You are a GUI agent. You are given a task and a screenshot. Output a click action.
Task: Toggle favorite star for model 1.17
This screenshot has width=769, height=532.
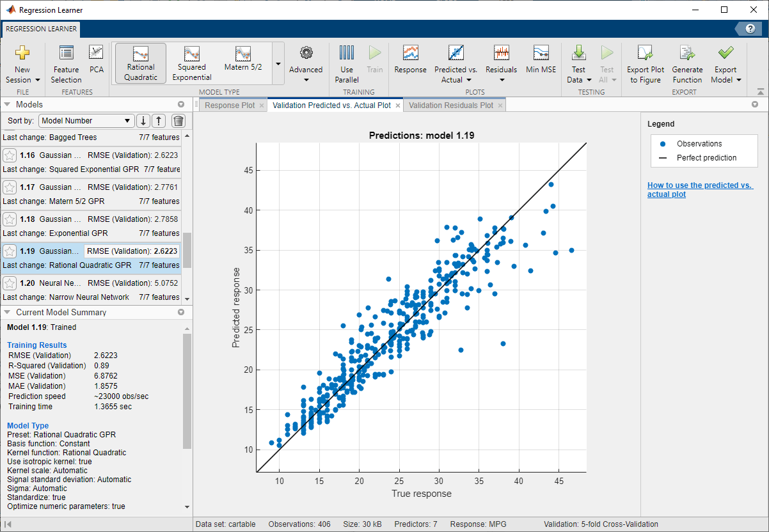click(10, 187)
